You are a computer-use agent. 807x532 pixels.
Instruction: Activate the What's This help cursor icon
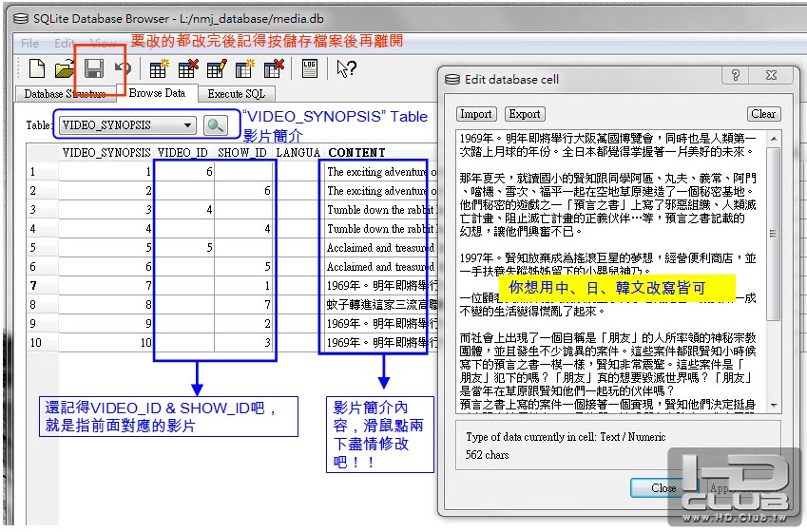pos(346,68)
